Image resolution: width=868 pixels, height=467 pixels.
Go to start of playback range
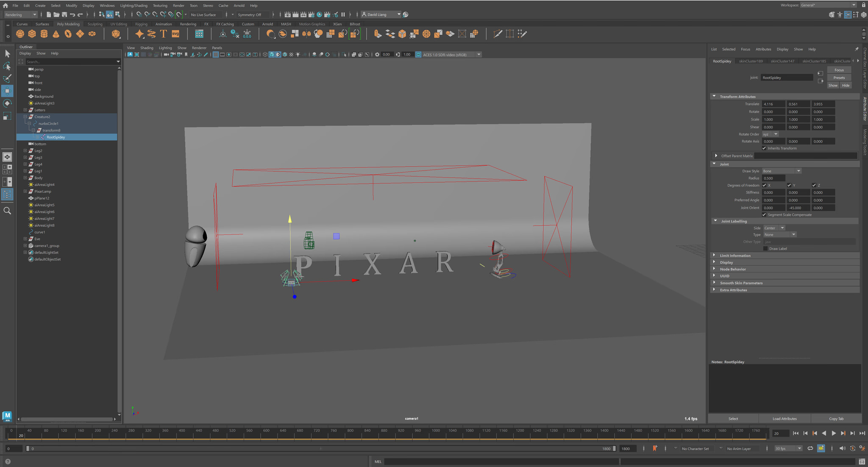tap(796, 433)
